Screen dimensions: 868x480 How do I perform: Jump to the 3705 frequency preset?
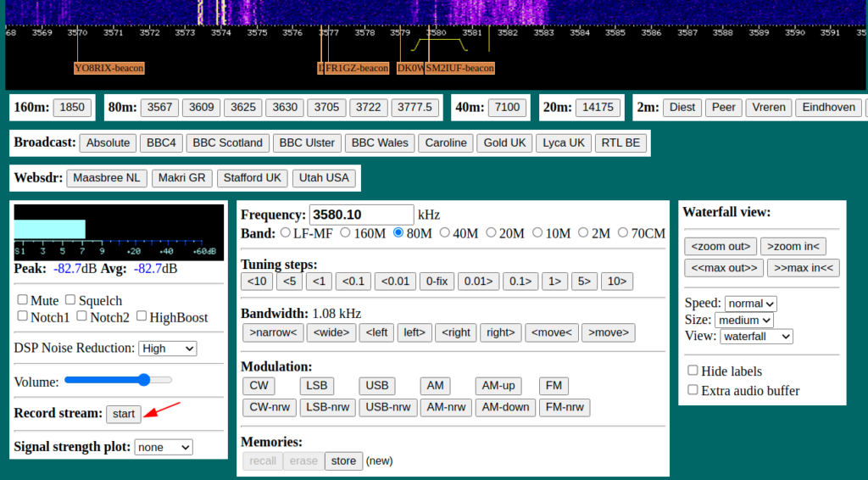tap(326, 108)
